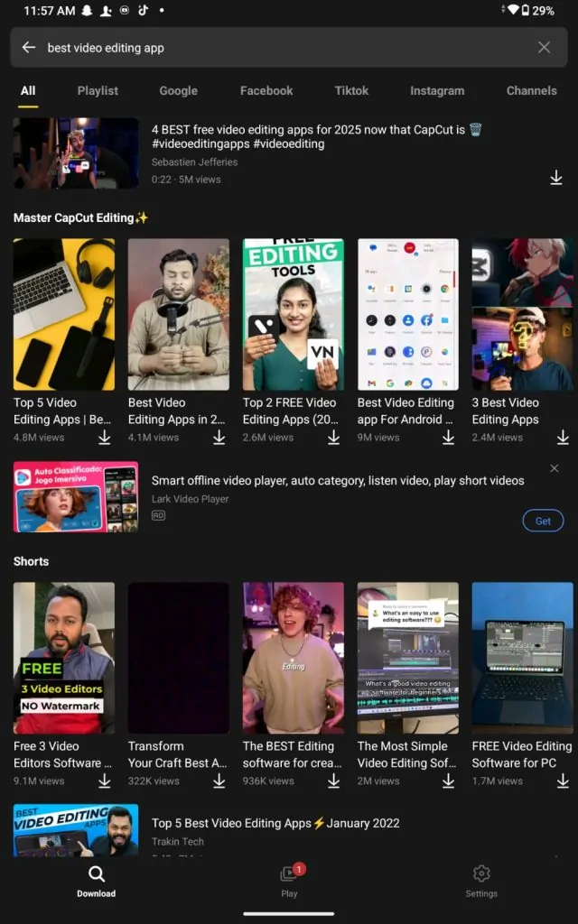The height and width of the screenshot is (924, 578).
Task: Switch to the Tiktok tab
Action: (x=351, y=91)
